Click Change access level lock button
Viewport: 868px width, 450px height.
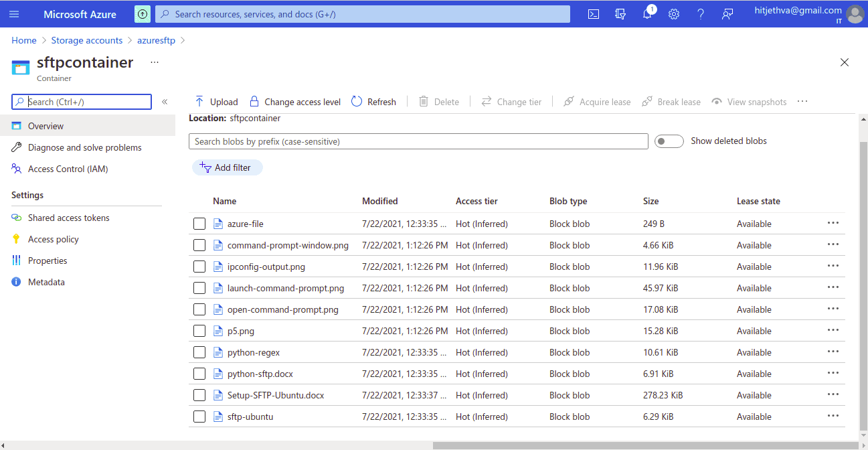(x=294, y=102)
